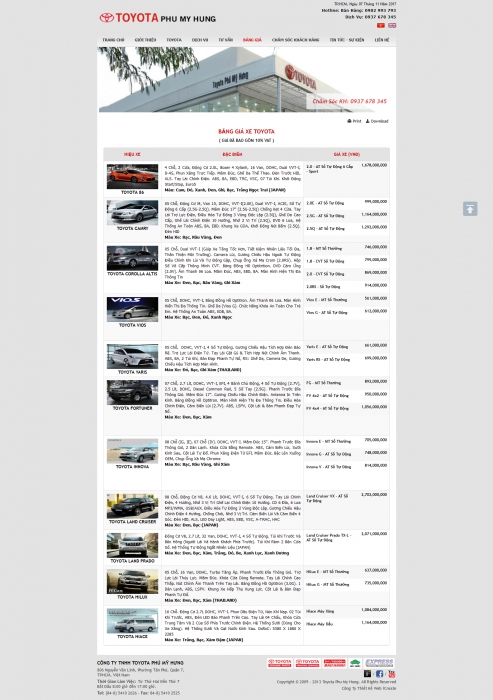Image resolution: width=493 pixels, height=700 pixels.
Task: Click the TOYOTA FORTUNER model name
Action: [132, 408]
